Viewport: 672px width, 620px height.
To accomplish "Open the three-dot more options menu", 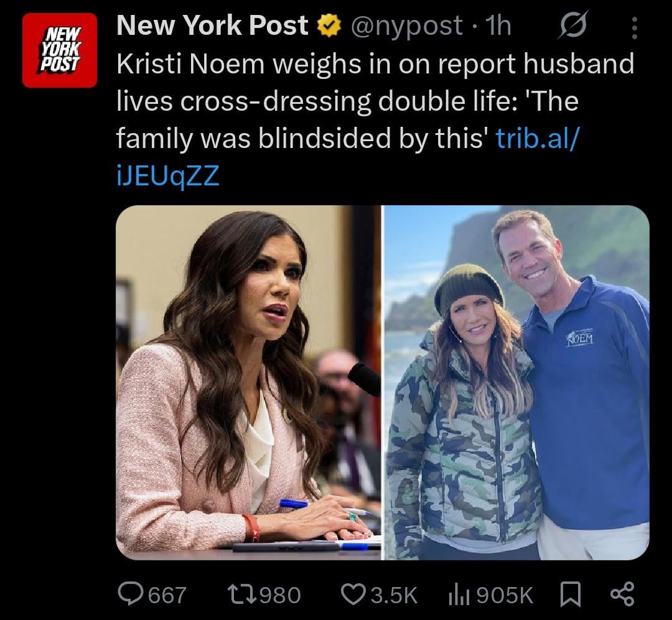I will pyautogui.click(x=634, y=27).
